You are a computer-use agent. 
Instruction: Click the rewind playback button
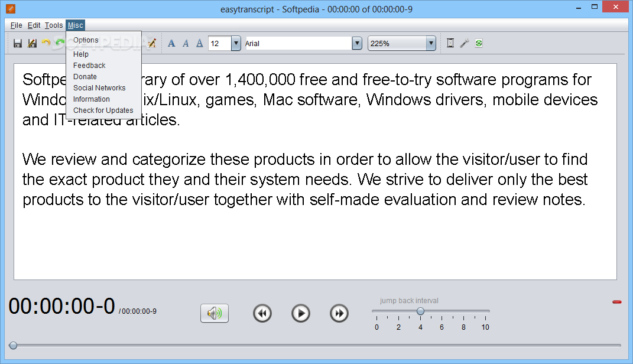(262, 313)
